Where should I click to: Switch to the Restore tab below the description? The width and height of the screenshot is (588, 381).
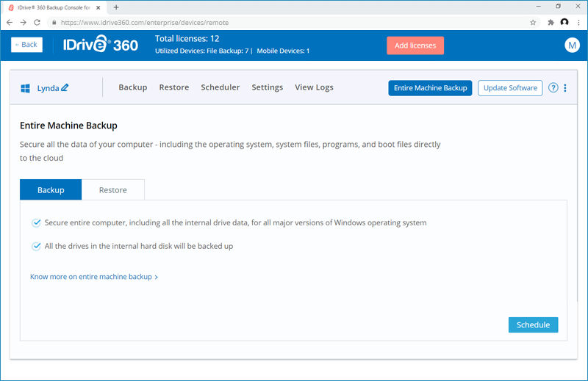(x=113, y=190)
